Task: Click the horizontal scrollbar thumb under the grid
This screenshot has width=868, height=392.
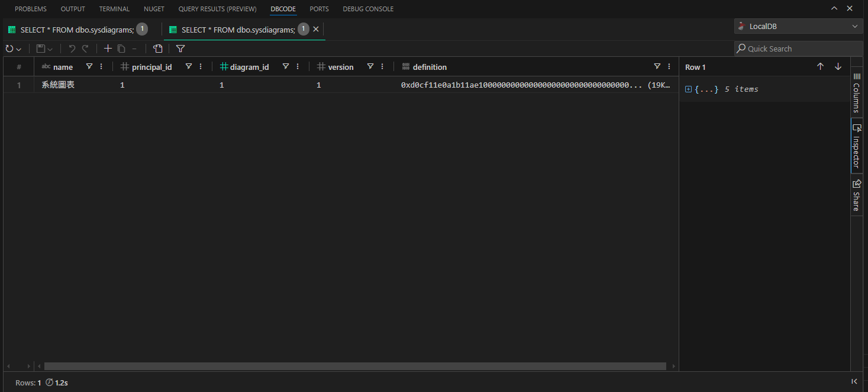Action: (x=355, y=367)
